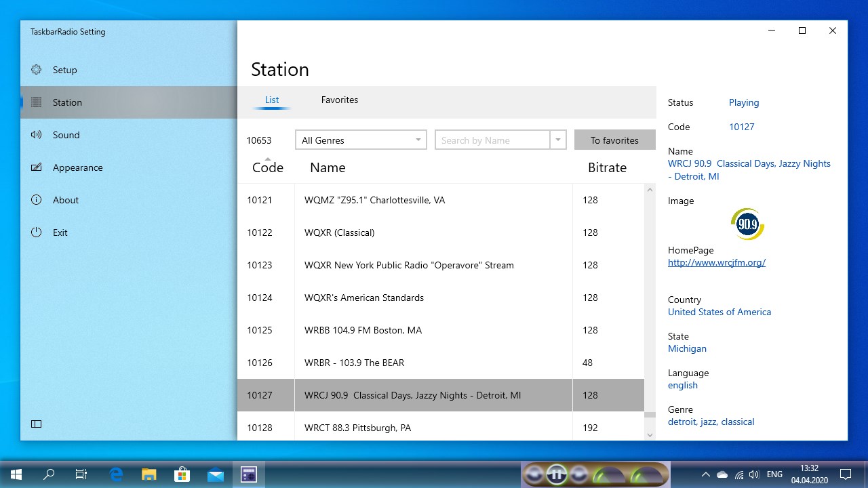Select station WRCT 88.3 Pittsburgh, PA
The width and height of the screenshot is (868, 488).
pyautogui.click(x=441, y=428)
